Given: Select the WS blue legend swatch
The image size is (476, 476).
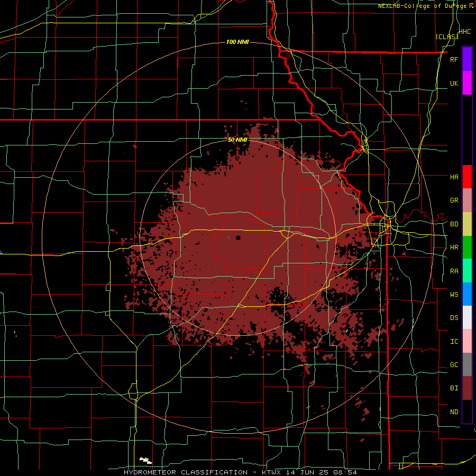Looking at the screenshot, I should tap(467, 294).
